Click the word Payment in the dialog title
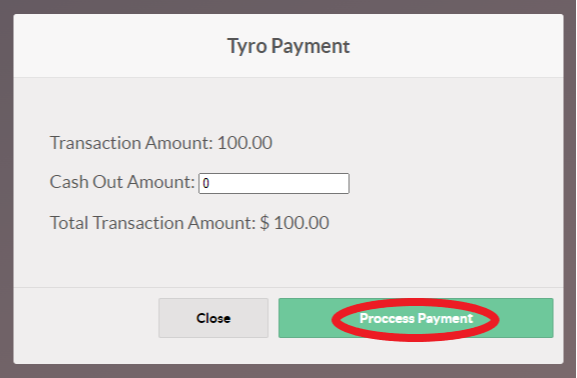The height and width of the screenshot is (378, 577). (x=311, y=47)
